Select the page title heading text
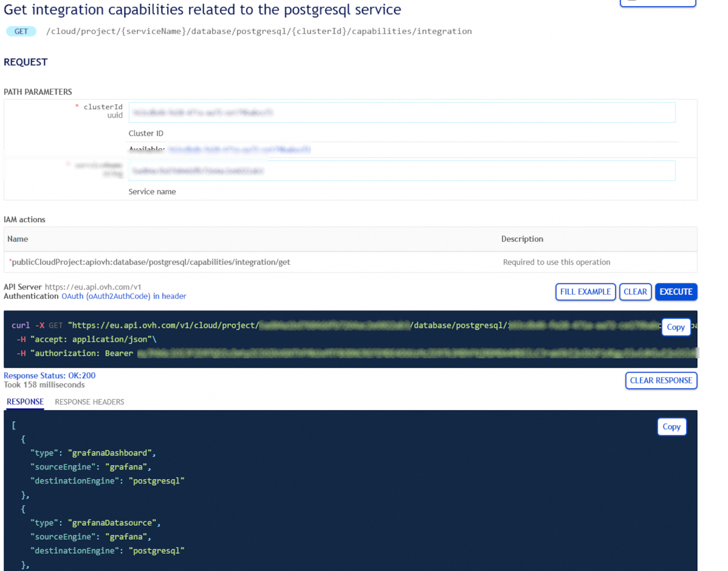Screen dimensions: 728x571 point(202,9)
